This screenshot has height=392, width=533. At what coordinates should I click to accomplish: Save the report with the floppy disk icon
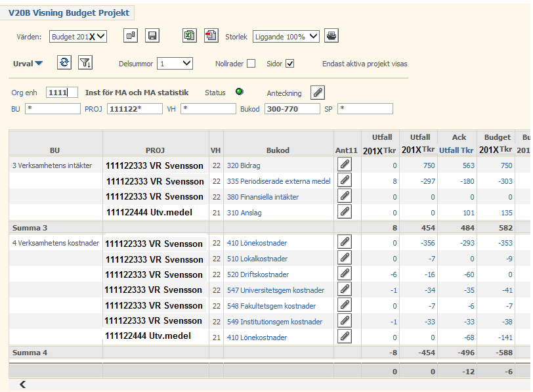click(x=152, y=35)
